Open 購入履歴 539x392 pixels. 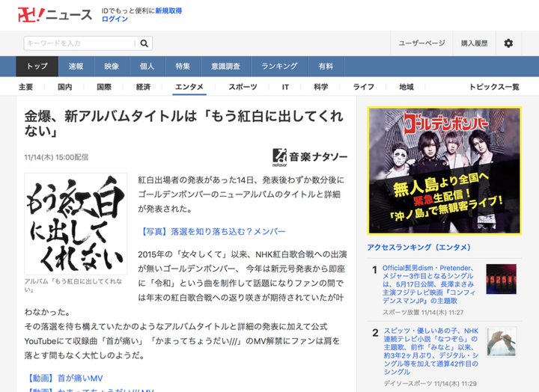pos(475,43)
